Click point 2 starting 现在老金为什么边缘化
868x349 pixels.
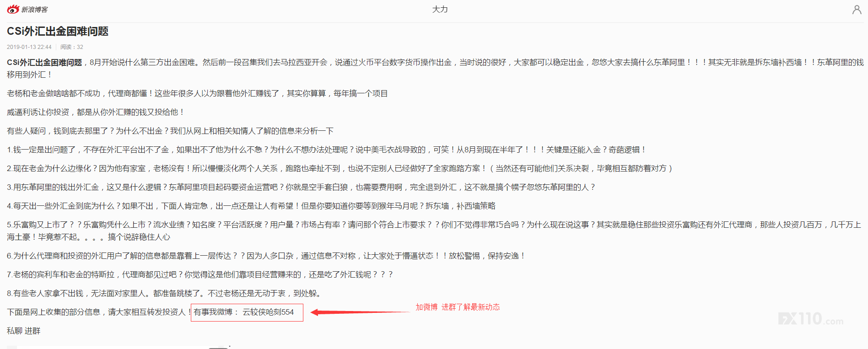(x=340, y=168)
